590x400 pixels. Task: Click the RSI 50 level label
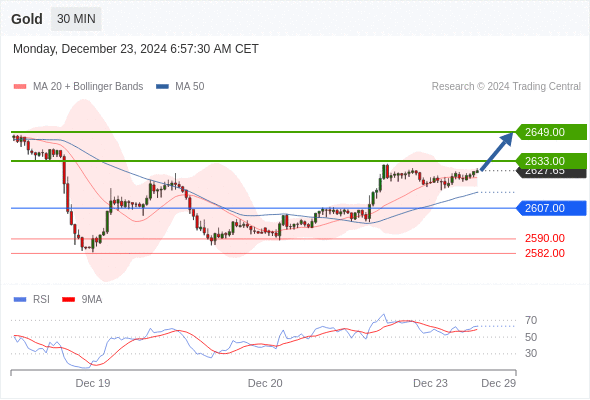coord(531,337)
